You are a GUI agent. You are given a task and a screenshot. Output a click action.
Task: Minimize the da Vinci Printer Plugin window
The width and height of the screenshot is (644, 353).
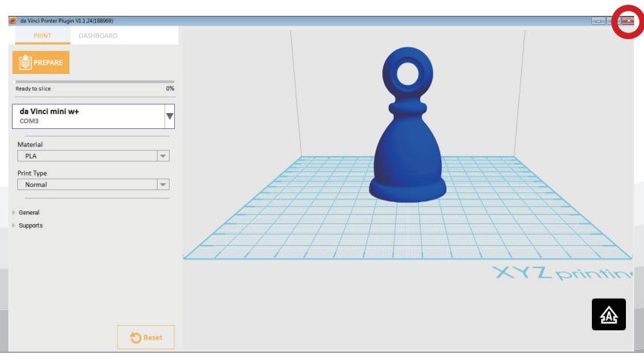[x=598, y=20]
